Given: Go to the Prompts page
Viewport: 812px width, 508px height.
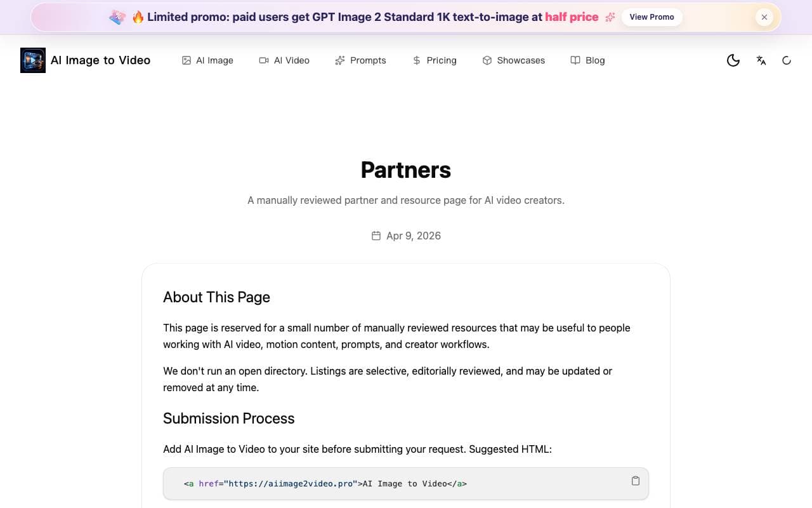Looking at the screenshot, I should point(360,60).
